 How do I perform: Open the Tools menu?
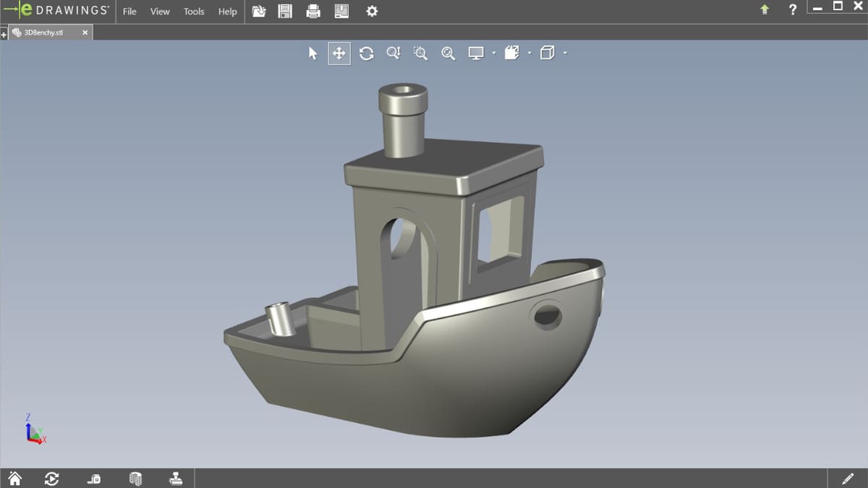194,12
